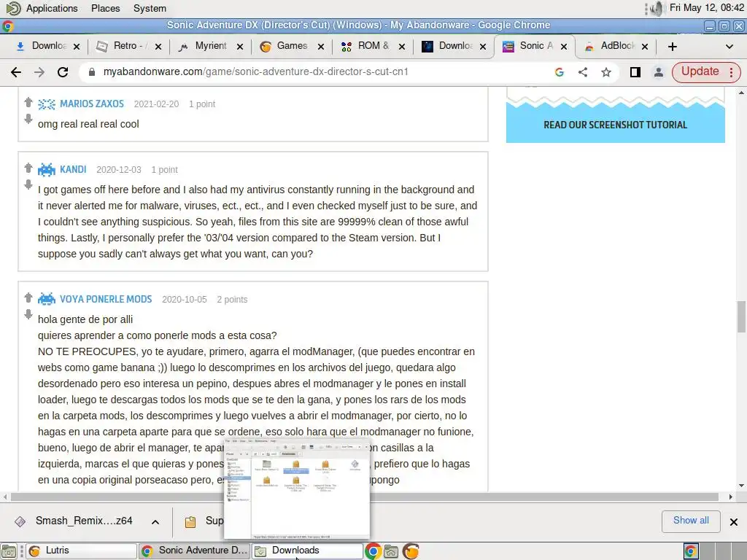Open the Chrome three-dot menu
Viewport: 747px width, 560px height.
click(x=731, y=72)
